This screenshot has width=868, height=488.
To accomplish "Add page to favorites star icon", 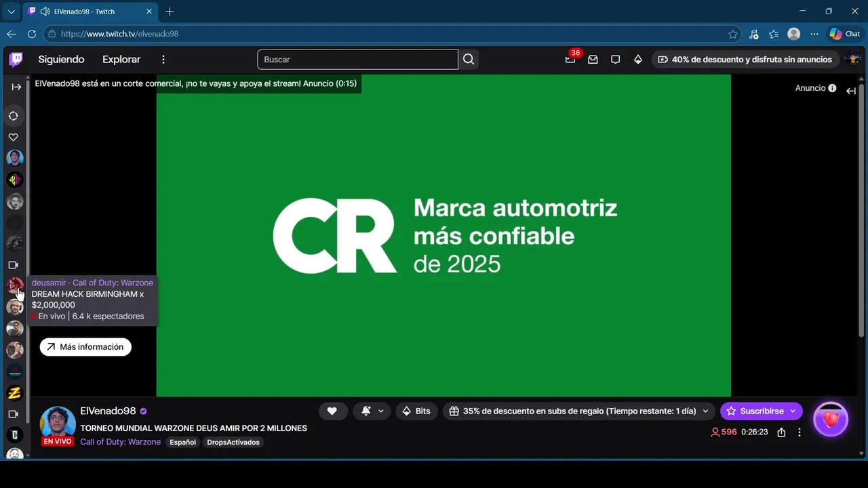I will [733, 34].
